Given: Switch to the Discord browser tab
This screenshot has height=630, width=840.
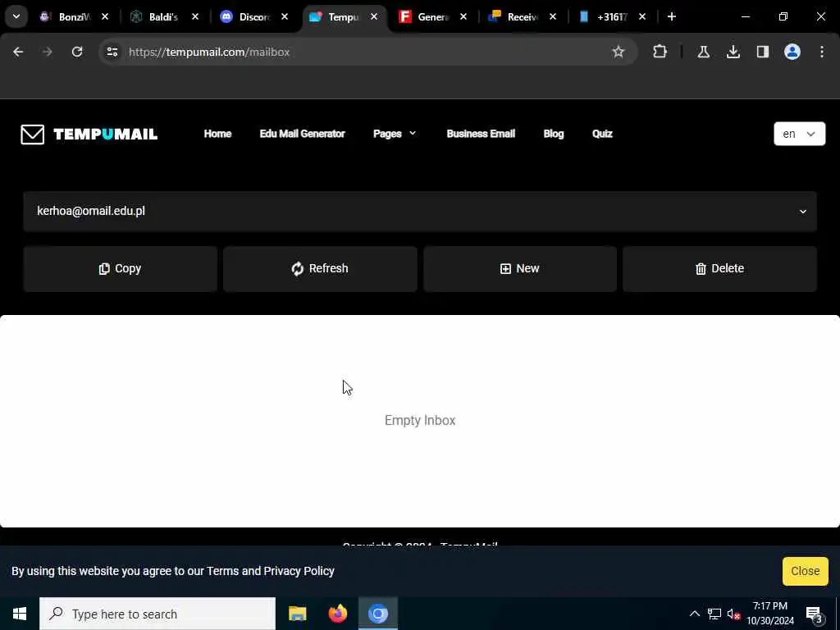Looking at the screenshot, I should [x=246, y=17].
